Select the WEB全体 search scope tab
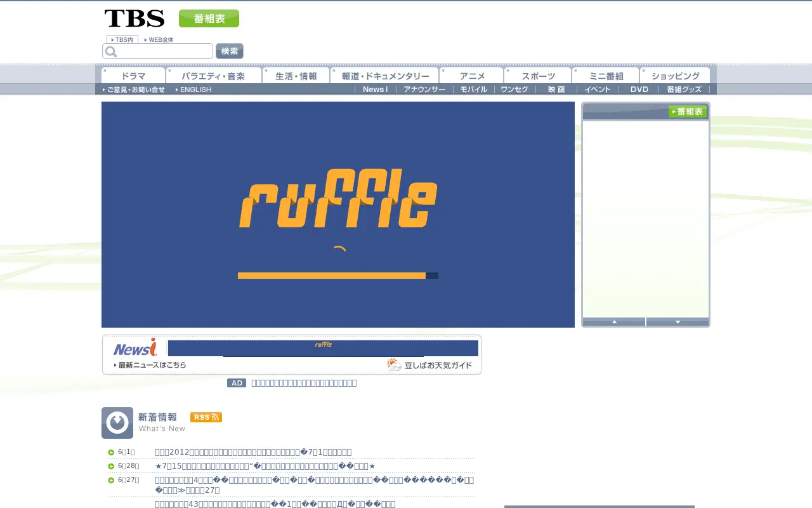The image size is (812, 508). click(x=159, y=39)
